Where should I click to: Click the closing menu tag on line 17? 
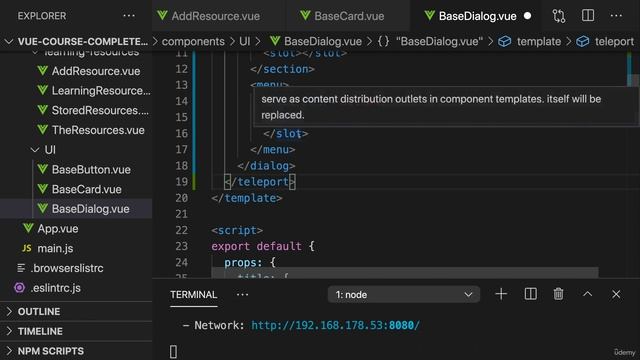click(273, 149)
